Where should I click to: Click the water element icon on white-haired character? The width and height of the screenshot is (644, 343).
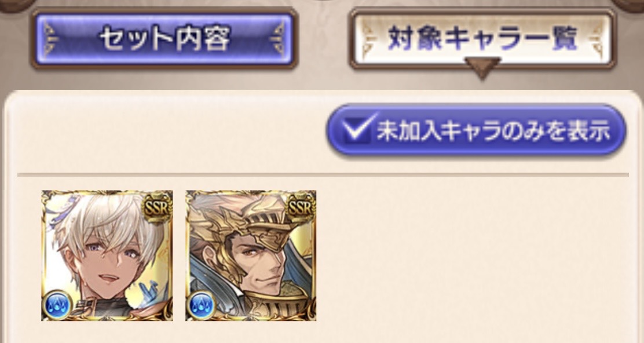coord(57,305)
